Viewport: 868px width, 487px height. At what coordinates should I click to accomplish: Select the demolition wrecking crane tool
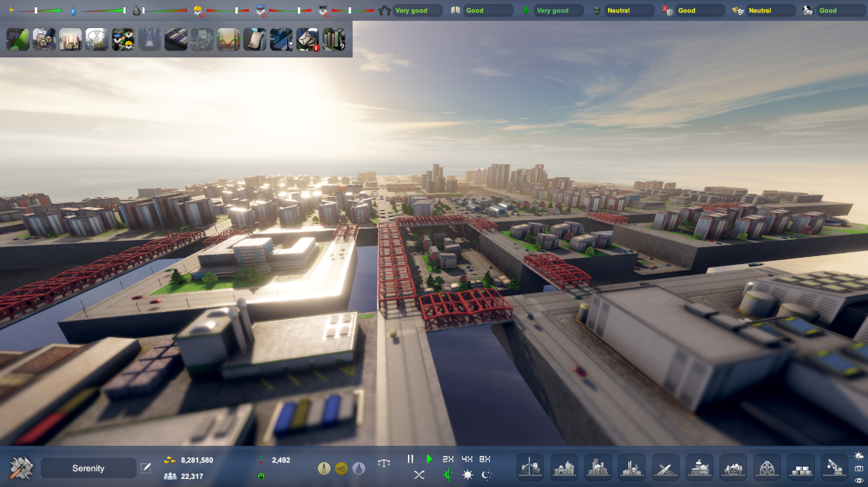(x=835, y=468)
